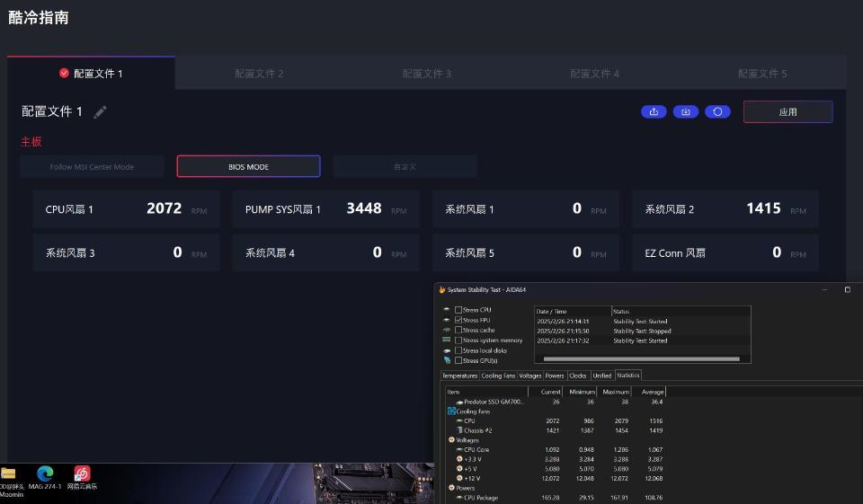
Task: Click the 应用 apply button
Action: click(787, 111)
